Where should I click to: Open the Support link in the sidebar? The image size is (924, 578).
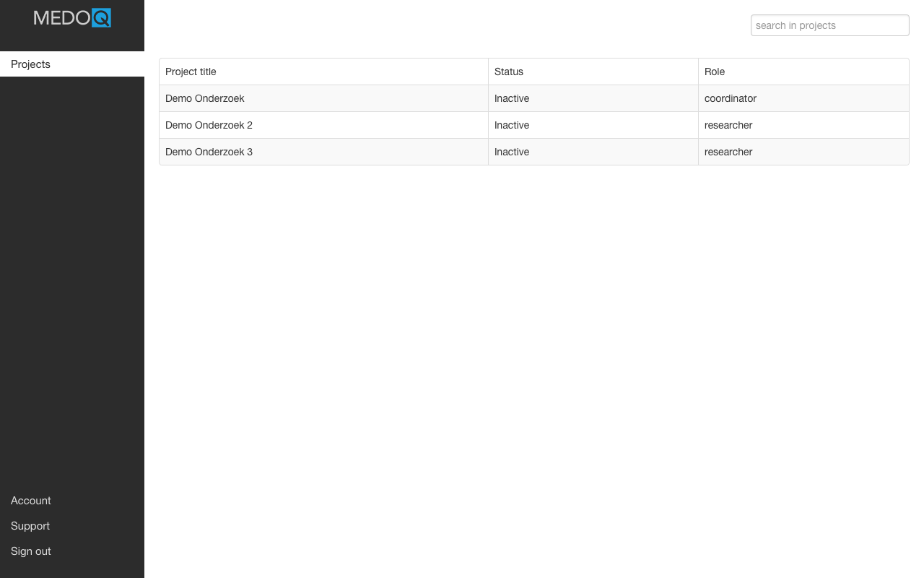(x=30, y=526)
